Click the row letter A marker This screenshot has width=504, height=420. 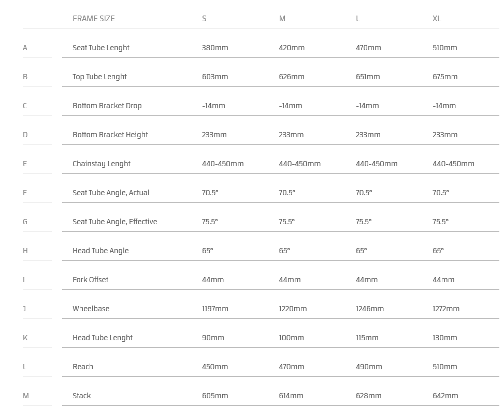(25, 48)
